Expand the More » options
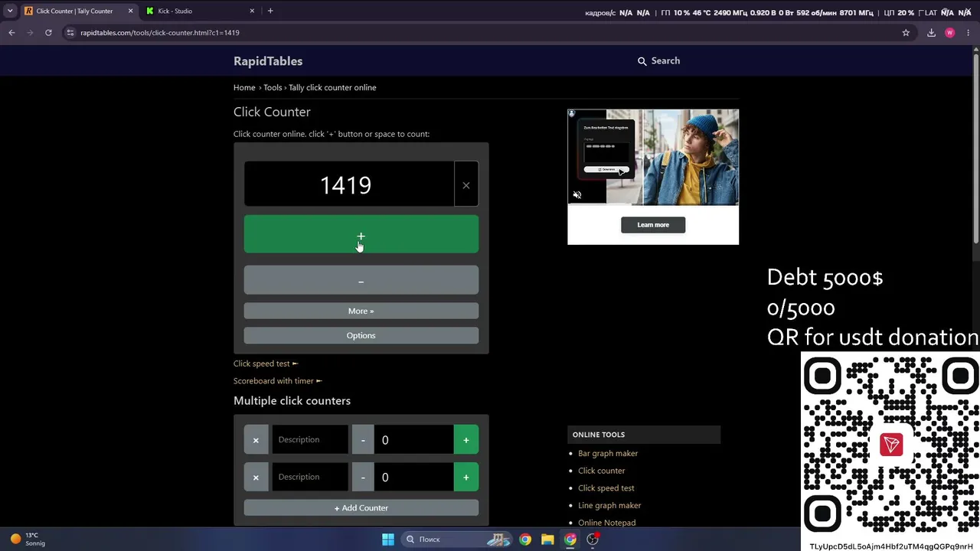The height and width of the screenshot is (551, 980). pyautogui.click(x=361, y=311)
